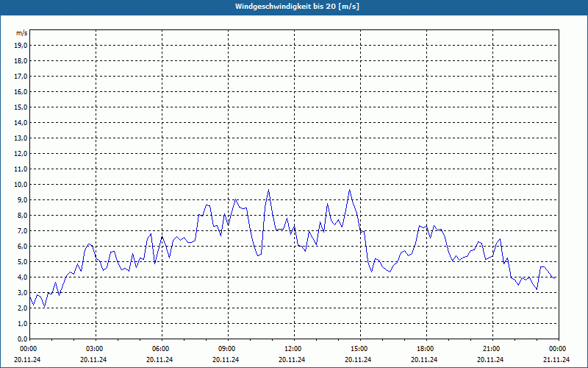The height and width of the screenshot is (368, 588).
Task: Click the chart title Windgeschwindigkeit bis 20 [m/s]
Action: pyautogui.click(x=297, y=7)
